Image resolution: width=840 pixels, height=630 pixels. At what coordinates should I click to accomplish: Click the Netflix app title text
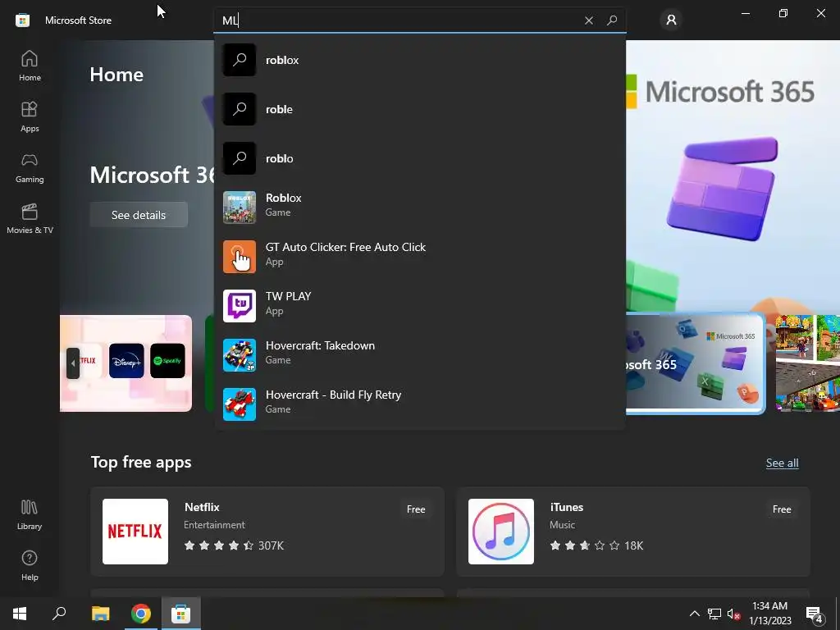[x=202, y=507]
